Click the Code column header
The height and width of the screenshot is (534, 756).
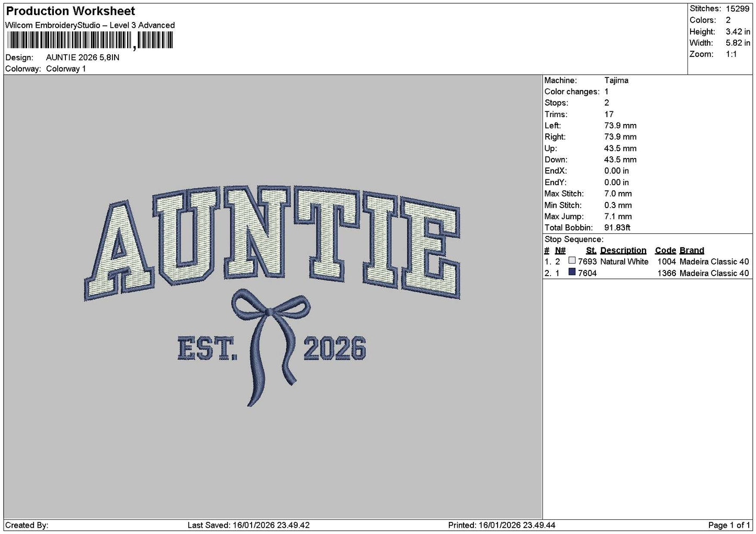coord(665,250)
